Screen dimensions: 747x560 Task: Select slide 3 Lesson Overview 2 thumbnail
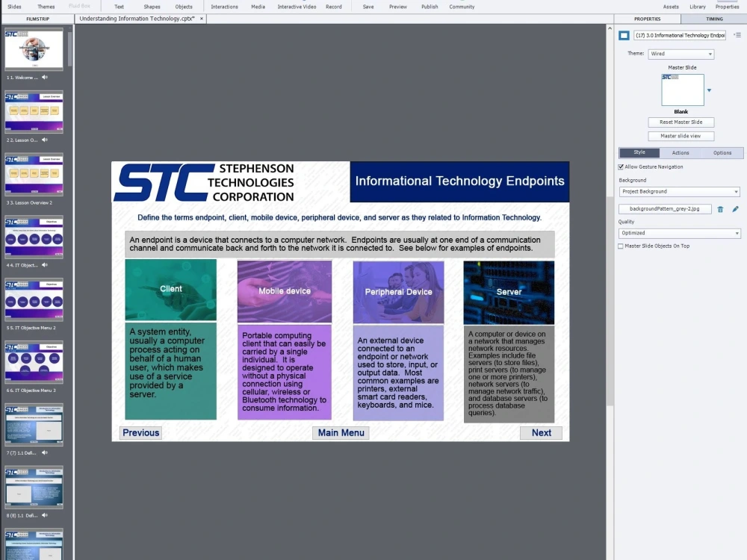point(34,174)
